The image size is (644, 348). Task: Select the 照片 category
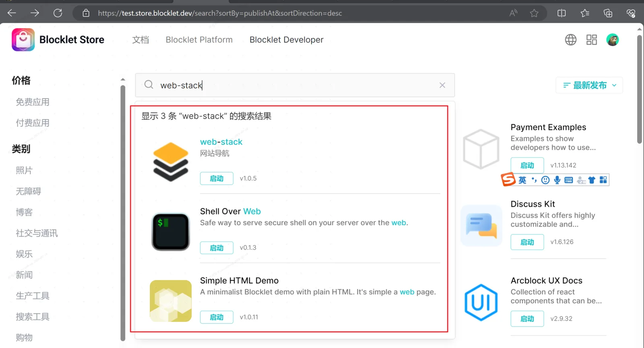point(24,171)
